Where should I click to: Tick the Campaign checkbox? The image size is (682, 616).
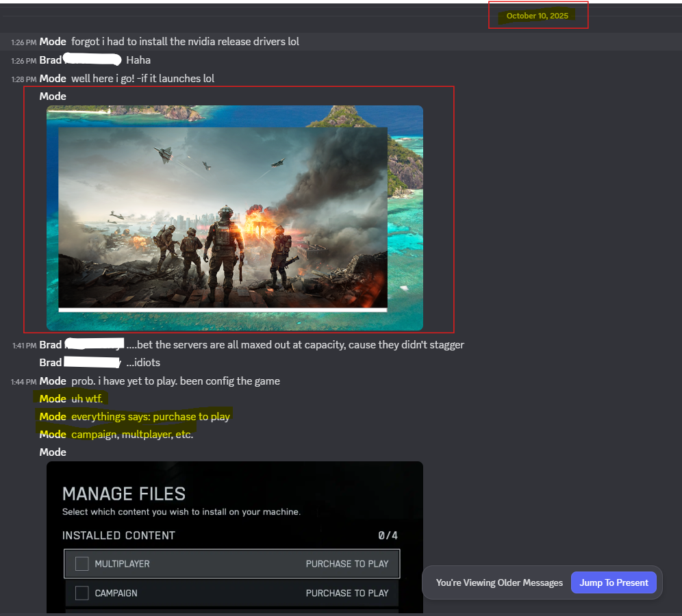pyautogui.click(x=82, y=593)
